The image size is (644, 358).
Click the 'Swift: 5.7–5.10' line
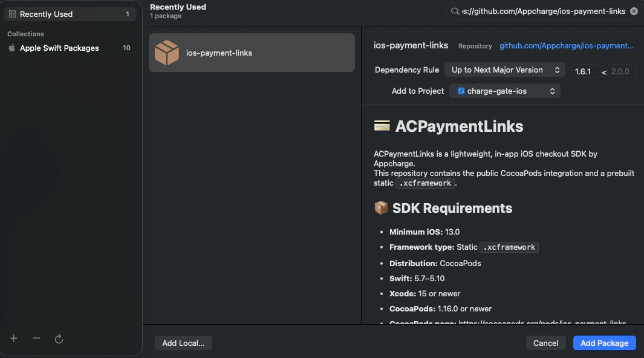click(417, 278)
